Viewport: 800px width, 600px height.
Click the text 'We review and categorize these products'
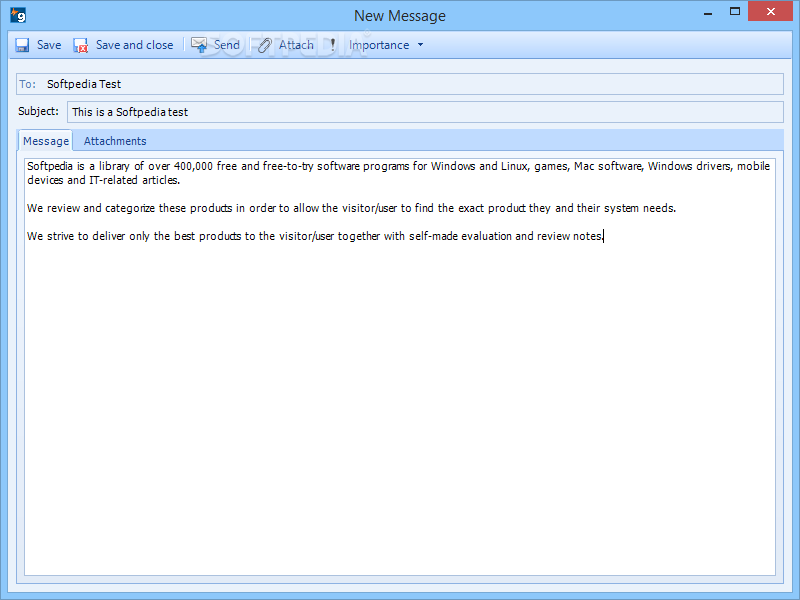130,208
